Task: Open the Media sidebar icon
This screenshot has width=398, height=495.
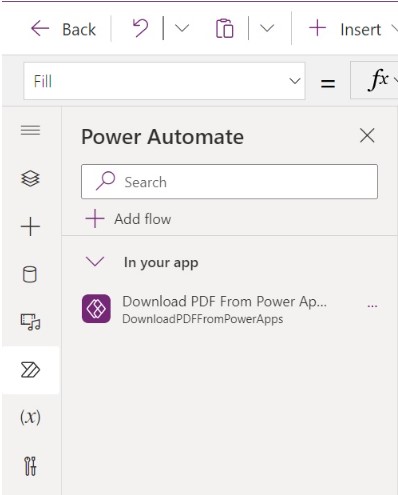Action: point(30,322)
